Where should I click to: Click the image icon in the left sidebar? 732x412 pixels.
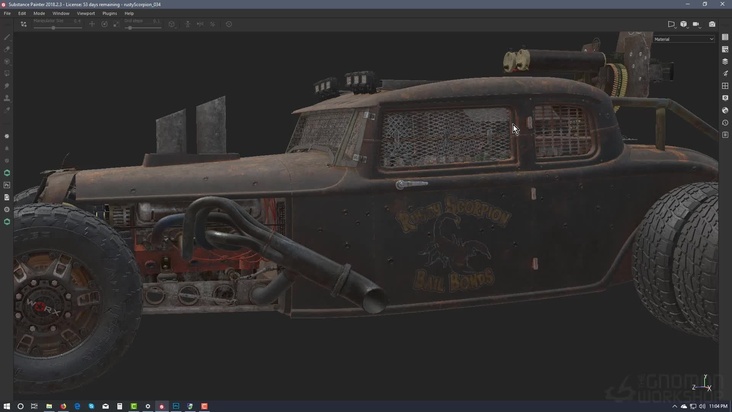7,185
